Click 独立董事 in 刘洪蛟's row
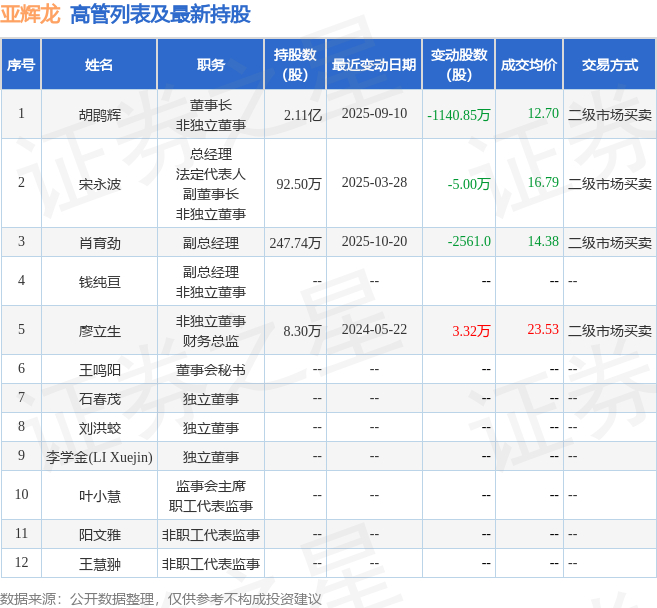Viewport: 657px width, 608px height. [211, 428]
